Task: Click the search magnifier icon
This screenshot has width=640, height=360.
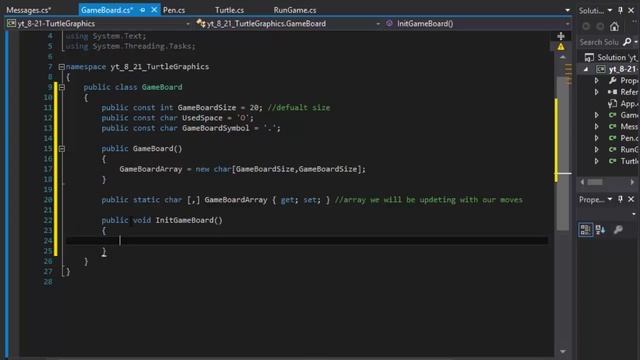Action: [x=627, y=42]
